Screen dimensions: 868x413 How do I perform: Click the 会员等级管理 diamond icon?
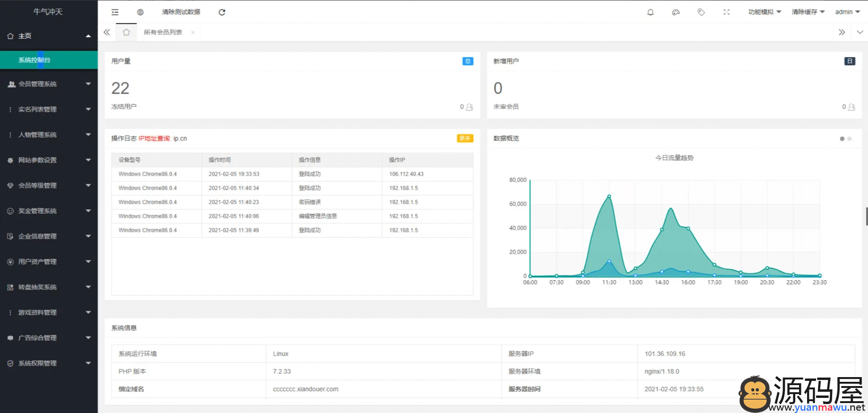[x=10, y=186]
